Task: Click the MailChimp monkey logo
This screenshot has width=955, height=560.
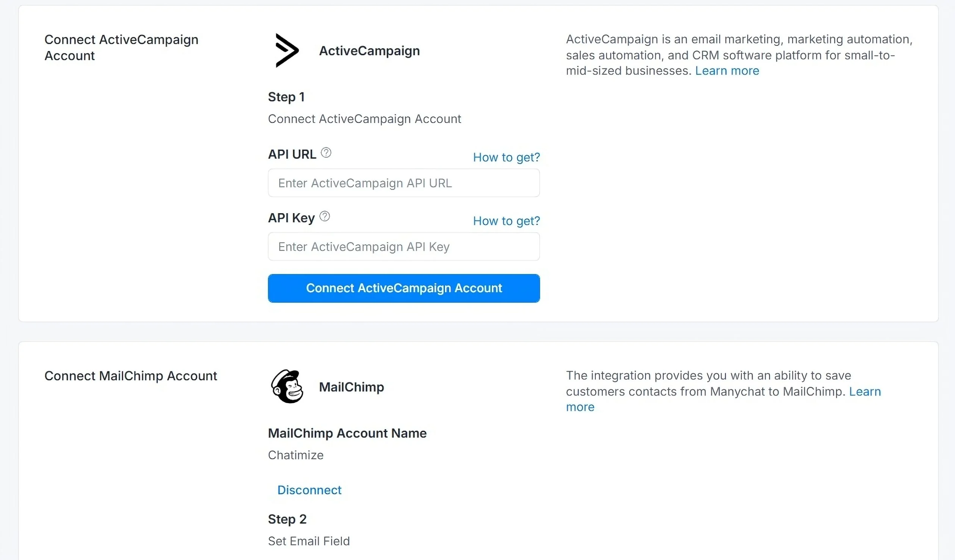Action: pos(287,387)
